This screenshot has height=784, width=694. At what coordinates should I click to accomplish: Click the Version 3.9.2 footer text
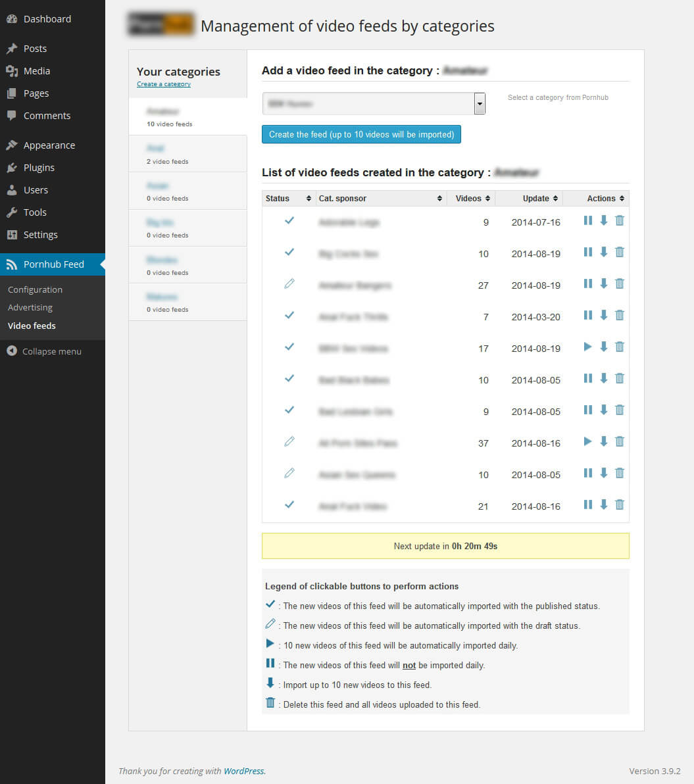coord(655,771)
